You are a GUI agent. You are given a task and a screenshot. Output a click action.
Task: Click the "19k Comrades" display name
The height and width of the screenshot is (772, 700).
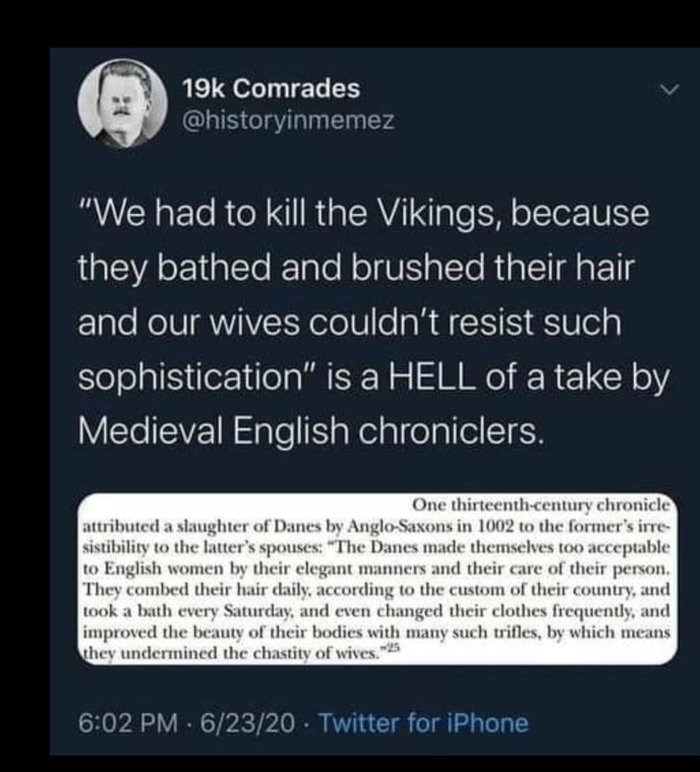tap(271, 88)
